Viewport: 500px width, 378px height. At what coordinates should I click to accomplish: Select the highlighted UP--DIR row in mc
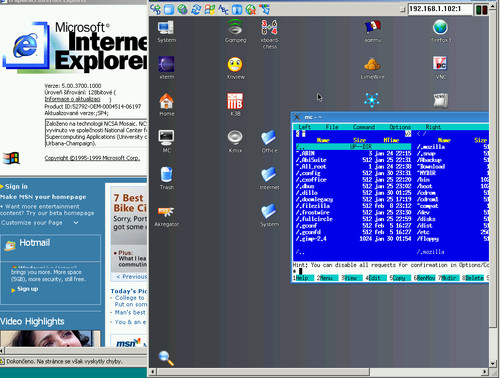click(x=353, y=147)
